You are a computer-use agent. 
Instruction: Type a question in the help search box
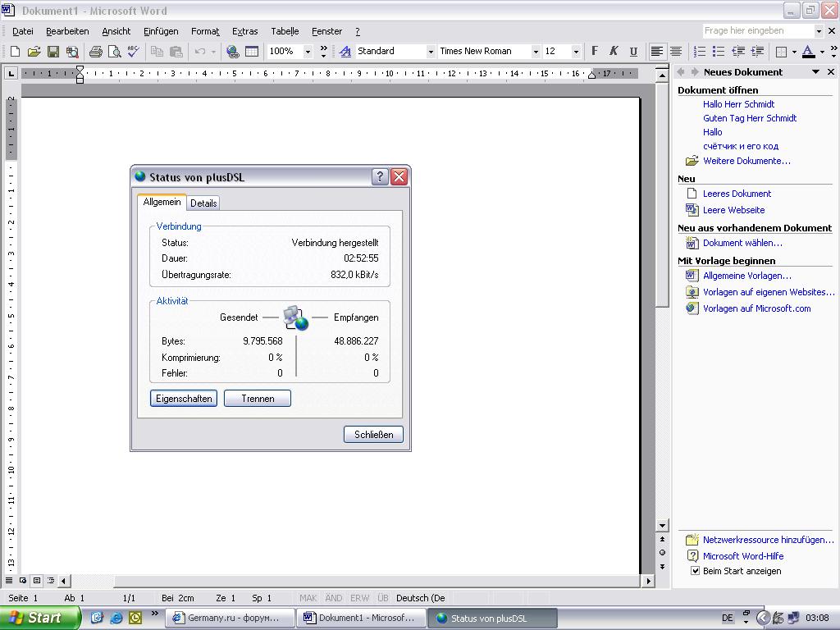pos(757,31)
